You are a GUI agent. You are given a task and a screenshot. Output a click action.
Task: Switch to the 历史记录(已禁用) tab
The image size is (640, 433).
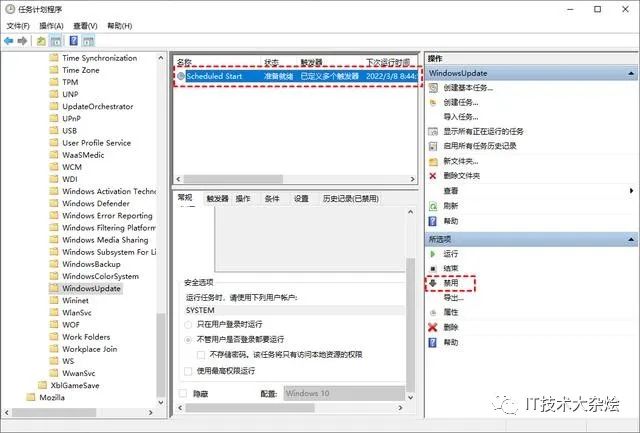(x=351, y=199)
